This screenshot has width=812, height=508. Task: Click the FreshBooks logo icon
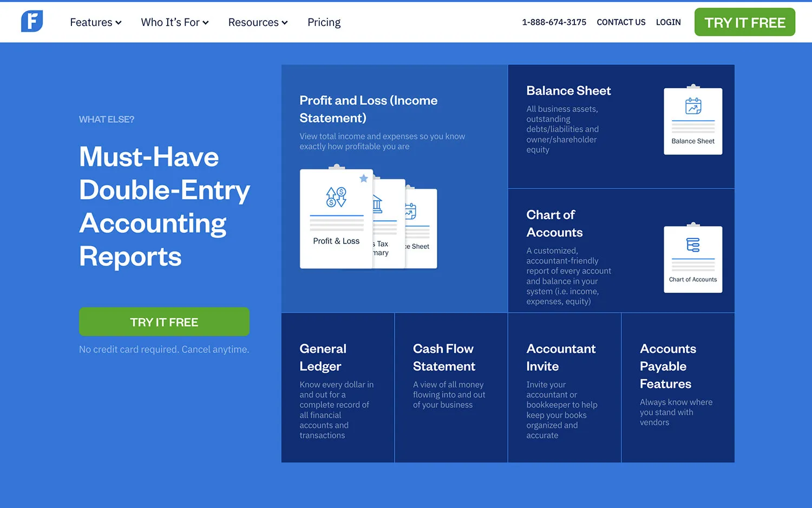31,22
